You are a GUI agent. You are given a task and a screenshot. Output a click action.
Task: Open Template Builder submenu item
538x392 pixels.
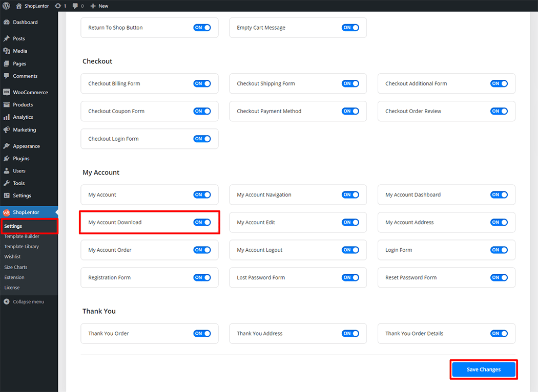tap(22, 236)
